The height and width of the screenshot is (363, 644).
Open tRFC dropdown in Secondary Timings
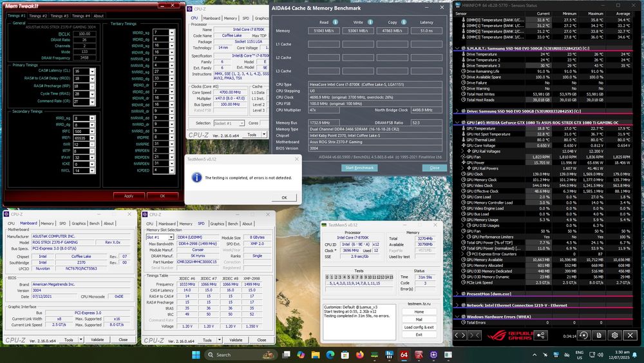92,132
